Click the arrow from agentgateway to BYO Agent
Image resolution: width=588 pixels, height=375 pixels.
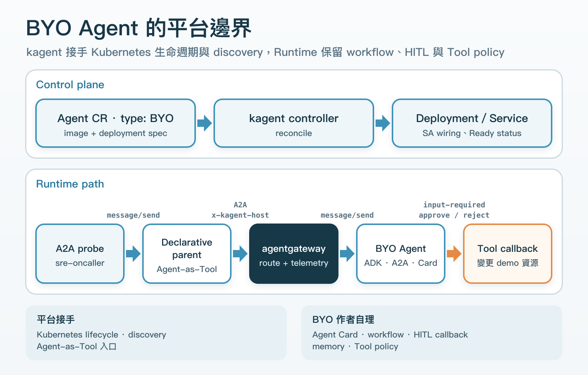(347, 254)
